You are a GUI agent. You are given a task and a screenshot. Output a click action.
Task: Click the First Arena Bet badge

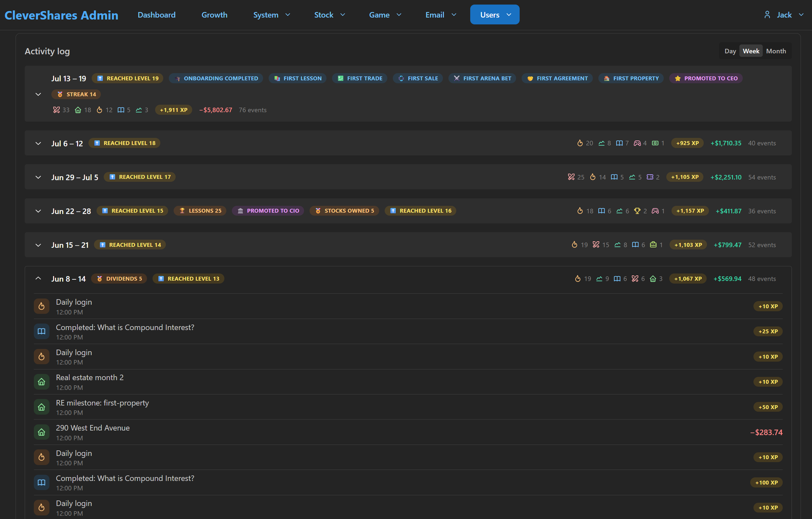[482, 78]
